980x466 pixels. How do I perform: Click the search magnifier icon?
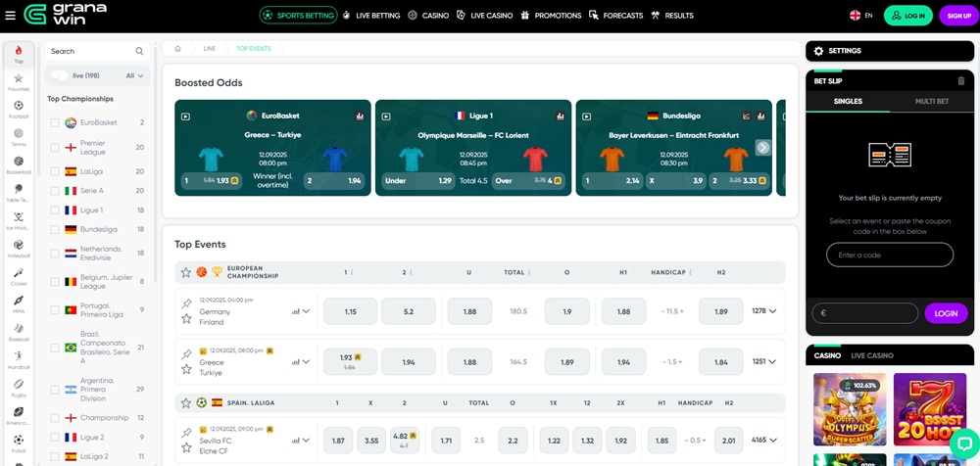(139, 51)
